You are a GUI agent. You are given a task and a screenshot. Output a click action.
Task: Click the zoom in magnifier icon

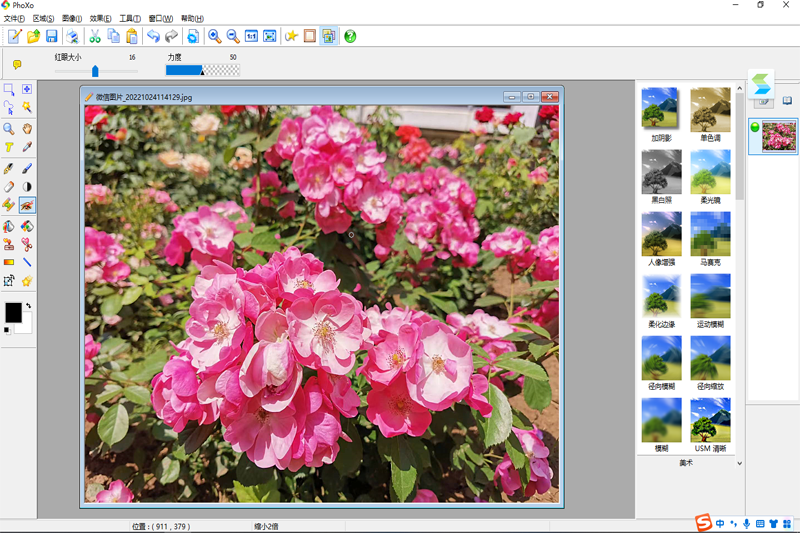[214, 36]
